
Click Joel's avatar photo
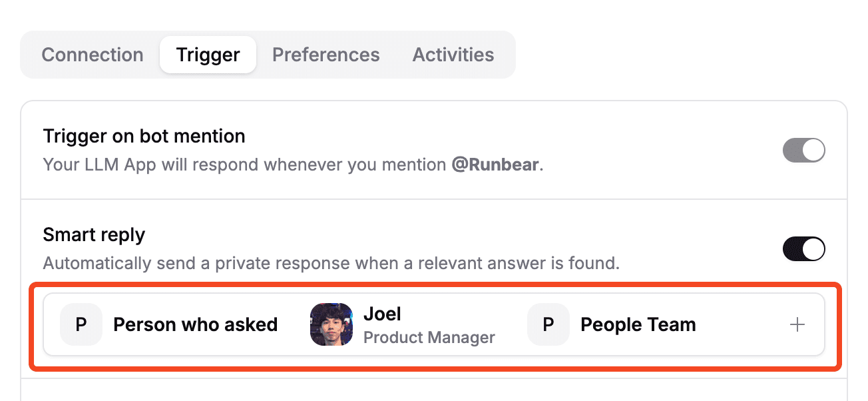(331, 325)
